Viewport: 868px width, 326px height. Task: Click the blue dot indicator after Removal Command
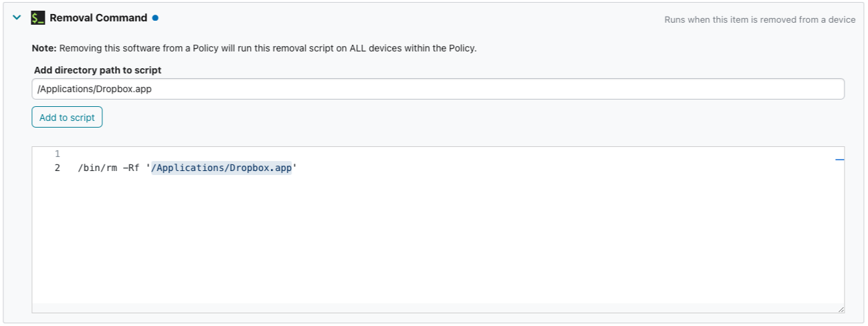(x=155, y=18)
